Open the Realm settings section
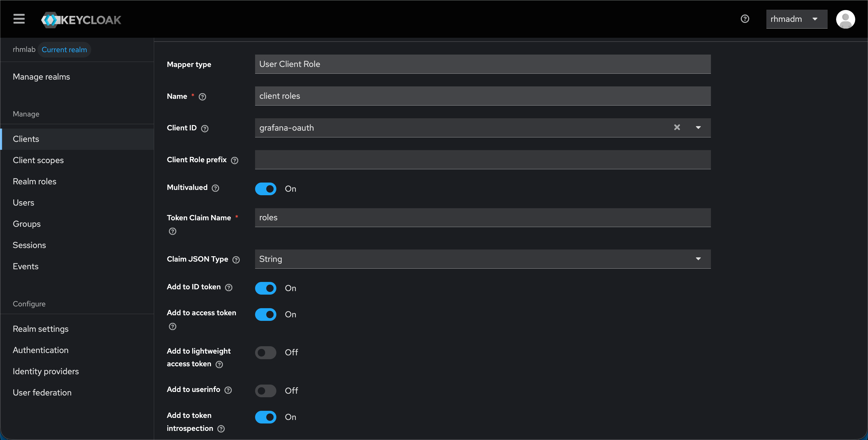Viewport: 868px width, 440px height. coord(40,329)
